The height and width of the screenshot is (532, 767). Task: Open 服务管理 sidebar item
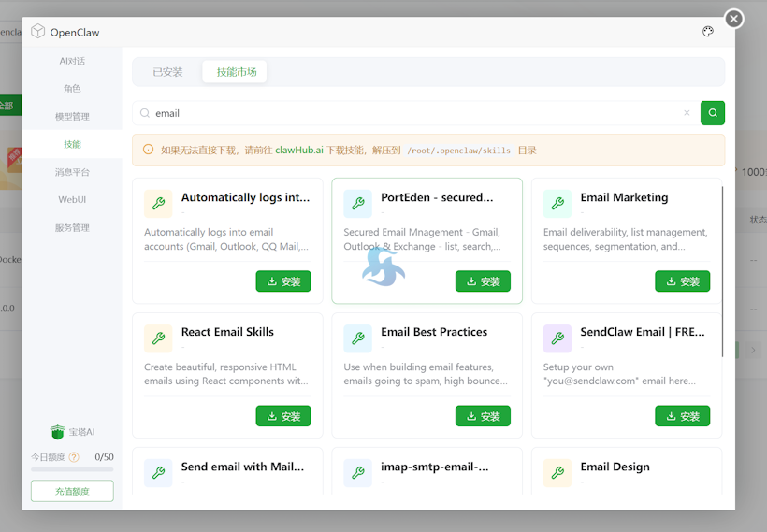point(72,228)
